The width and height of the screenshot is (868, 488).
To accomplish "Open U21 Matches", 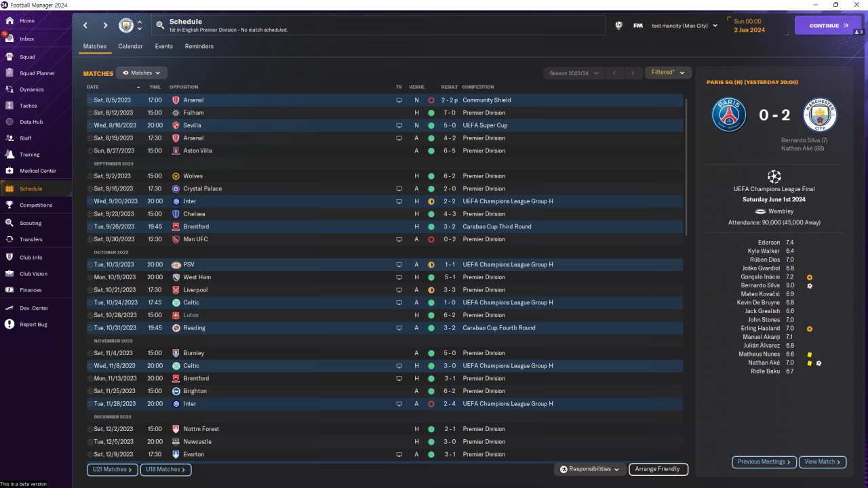I will [x=112, y=469].
